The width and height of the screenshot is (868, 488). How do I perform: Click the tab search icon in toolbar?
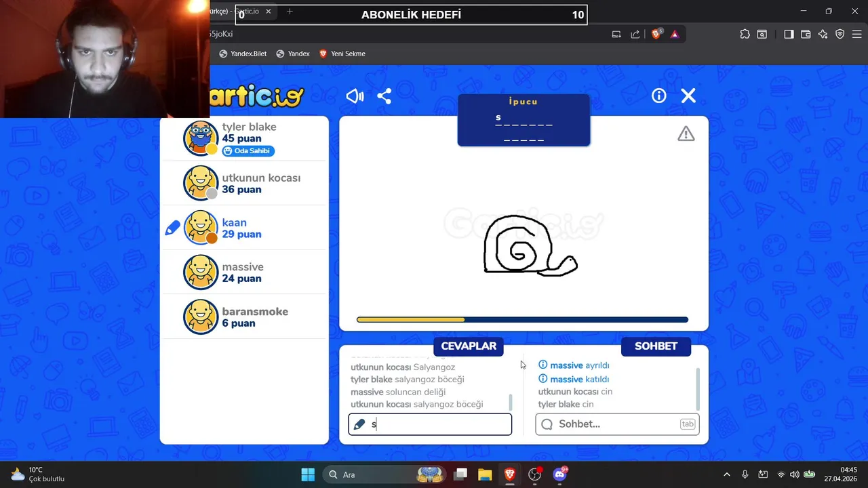(x=762, y=34)
